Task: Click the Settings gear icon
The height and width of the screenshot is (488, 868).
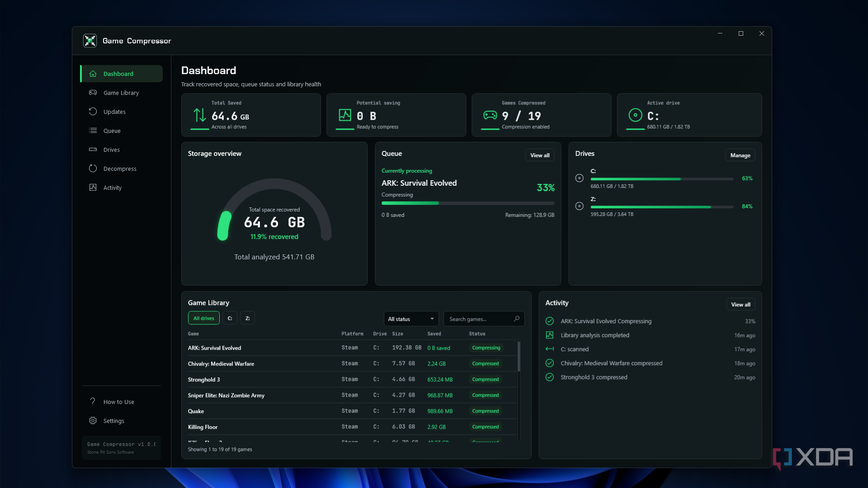Action: click(x=93, y=421)
